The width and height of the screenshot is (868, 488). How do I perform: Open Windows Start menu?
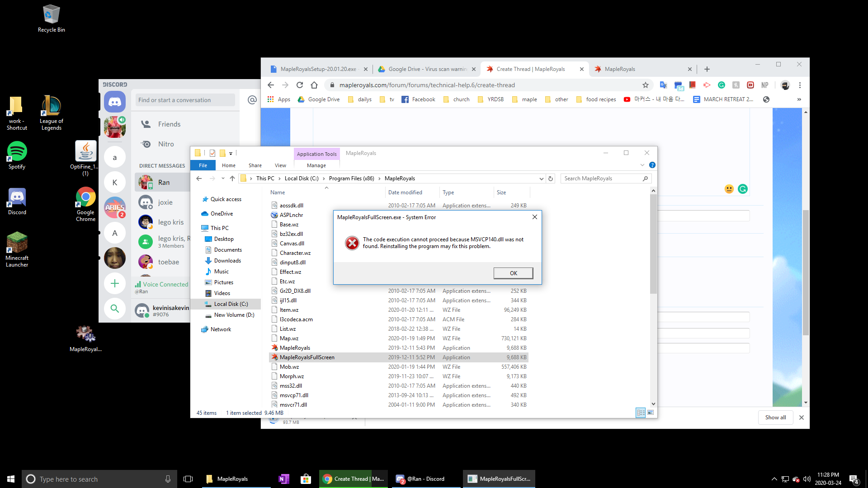point(11,479)
